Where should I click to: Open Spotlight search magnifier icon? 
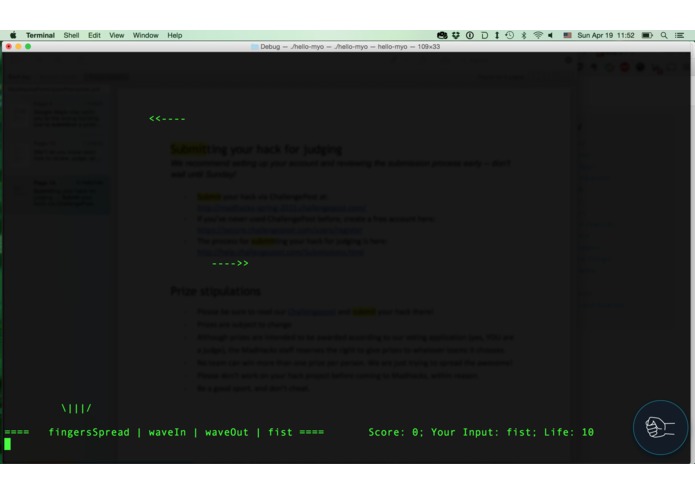click(x=664, y=35)
